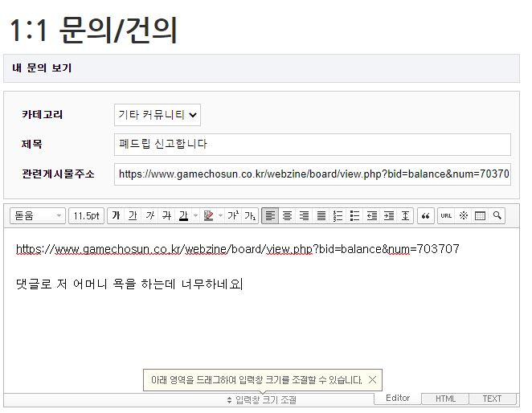Insert a table in editor
Image resolution: width=532 pixels, height=413 pixels.
click(481, 215)
